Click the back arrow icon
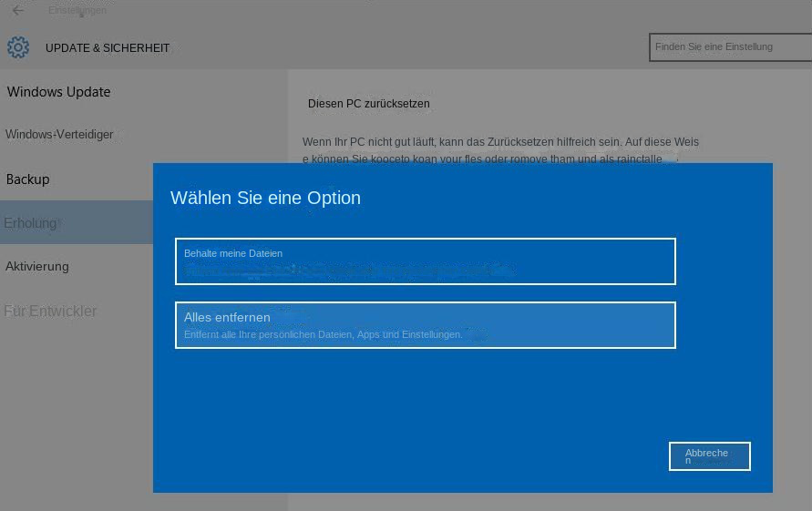This screenshot has width=812, height=511. (x=17, y=10)
